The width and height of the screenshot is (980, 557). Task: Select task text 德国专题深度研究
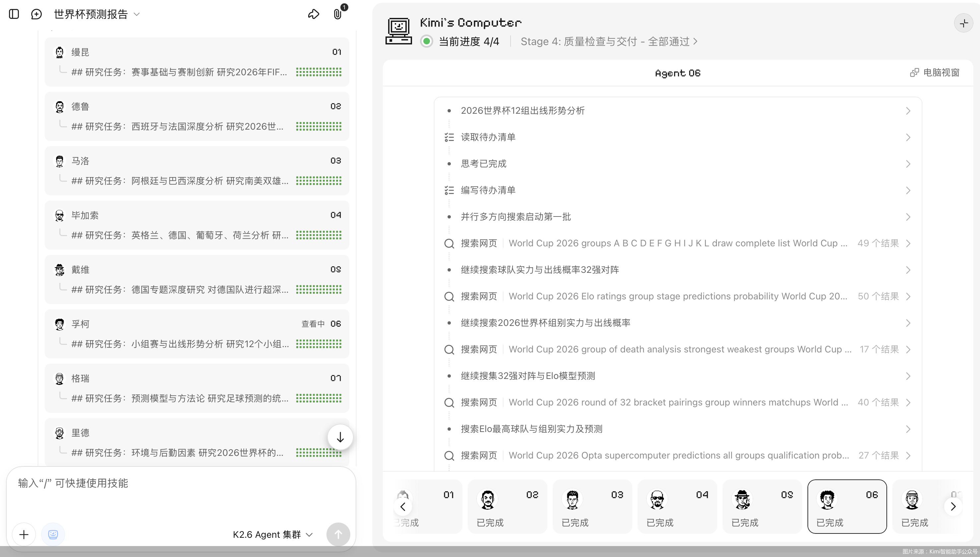pyautogui.click(x=168, y=289)
